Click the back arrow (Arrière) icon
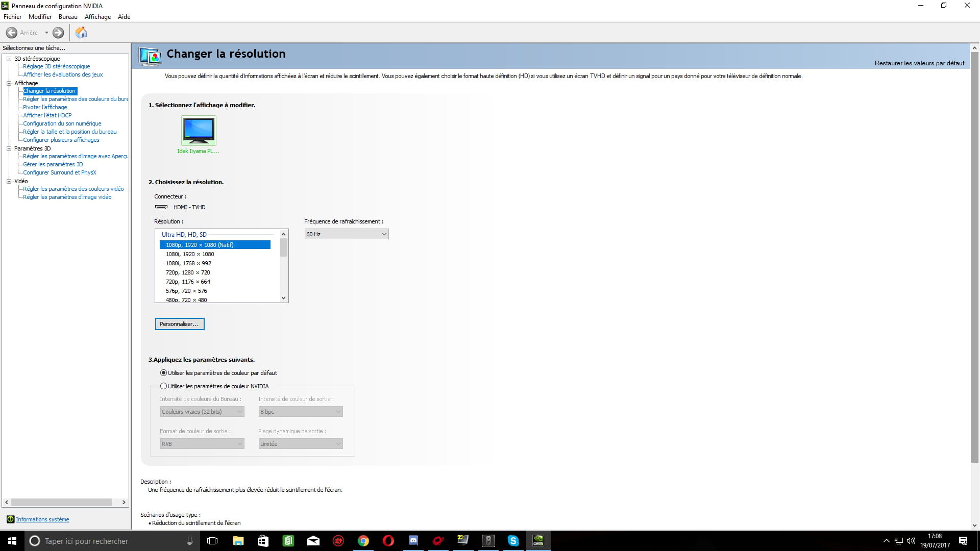Viewport: 980px width, 551px height. point(12,33)
